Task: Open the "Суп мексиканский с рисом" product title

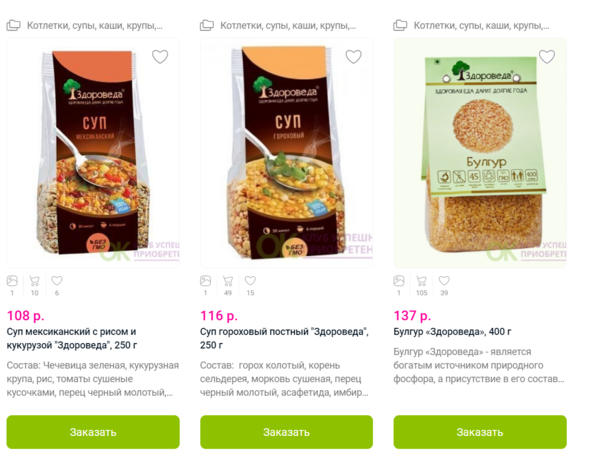Action: (x=72, y=338)
